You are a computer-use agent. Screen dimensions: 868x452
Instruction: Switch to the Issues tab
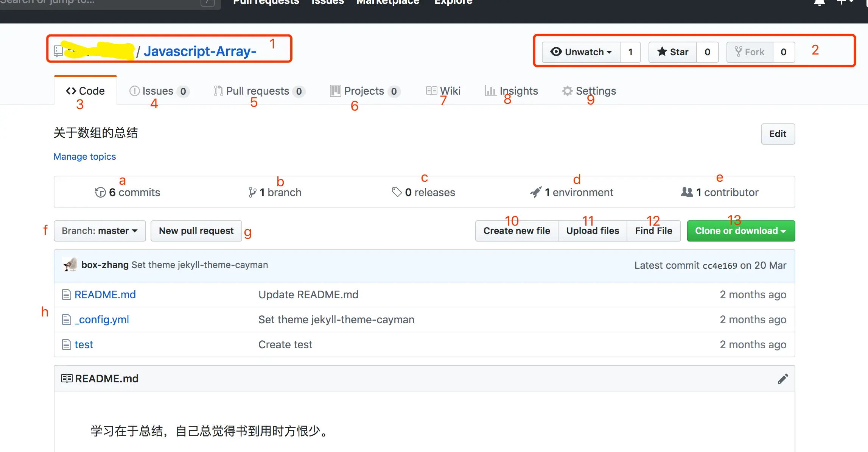[x=158, y=91]
